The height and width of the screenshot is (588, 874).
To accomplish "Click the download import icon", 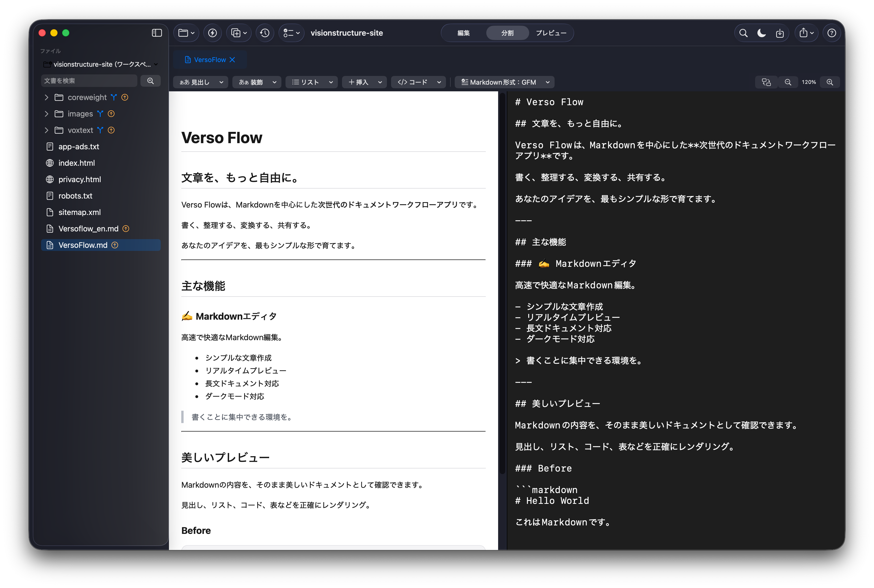I will (780, 33).
